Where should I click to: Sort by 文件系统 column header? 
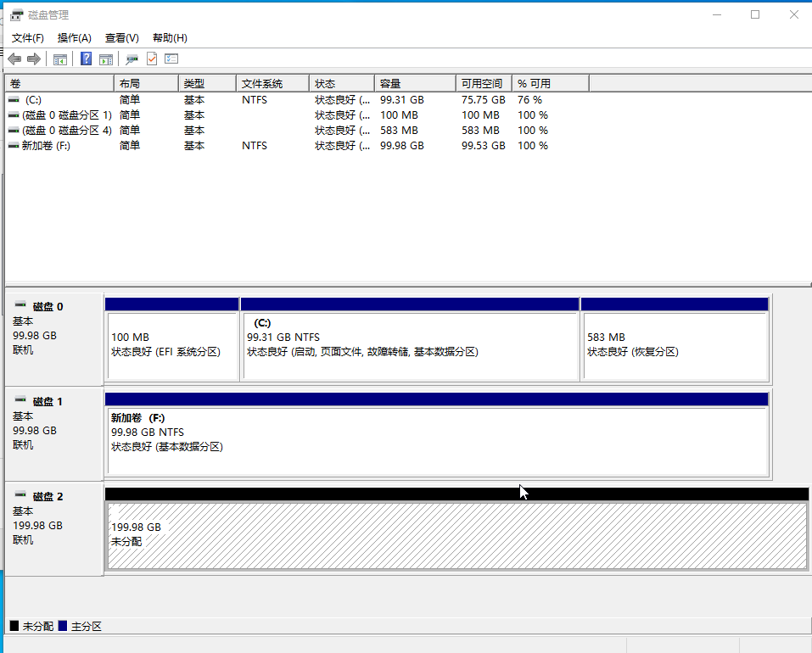[x=272, y=84]
